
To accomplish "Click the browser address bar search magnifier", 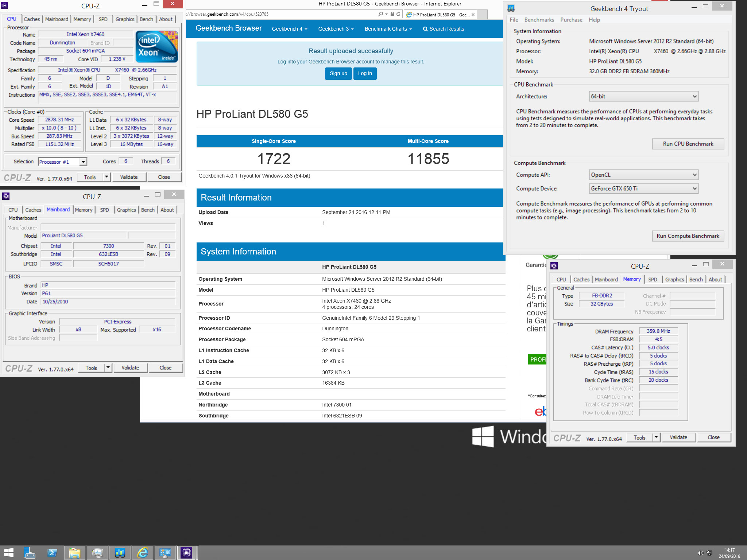I will click(380, 14).
